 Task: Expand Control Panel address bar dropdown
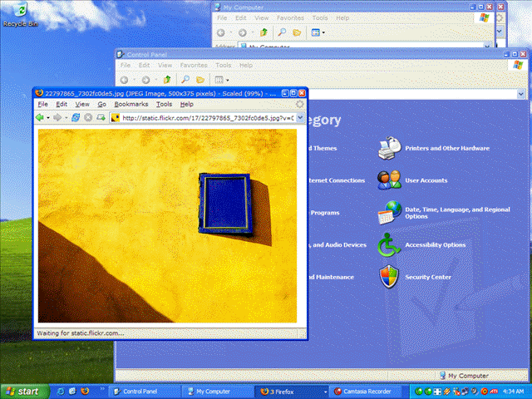click(521, 94)
